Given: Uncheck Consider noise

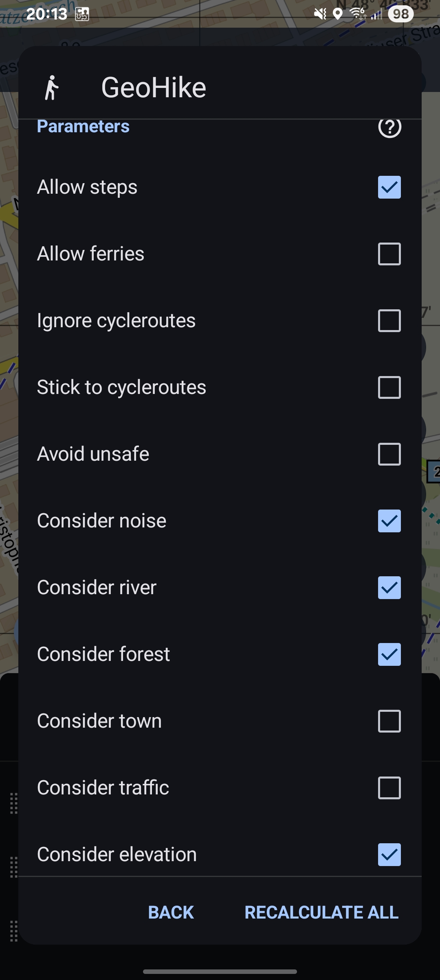Looking at the screenshot, I should coord(389,521).
